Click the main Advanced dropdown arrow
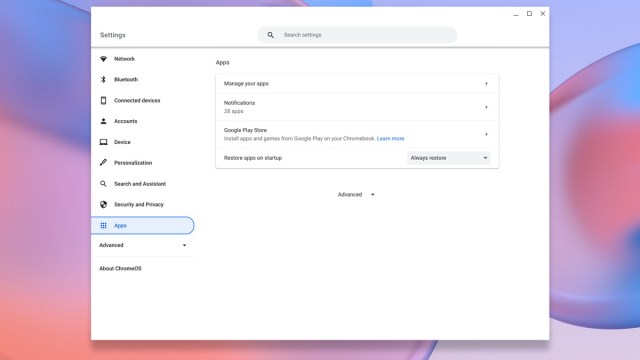This screenshot has width=640, height=360. point(373,195)
